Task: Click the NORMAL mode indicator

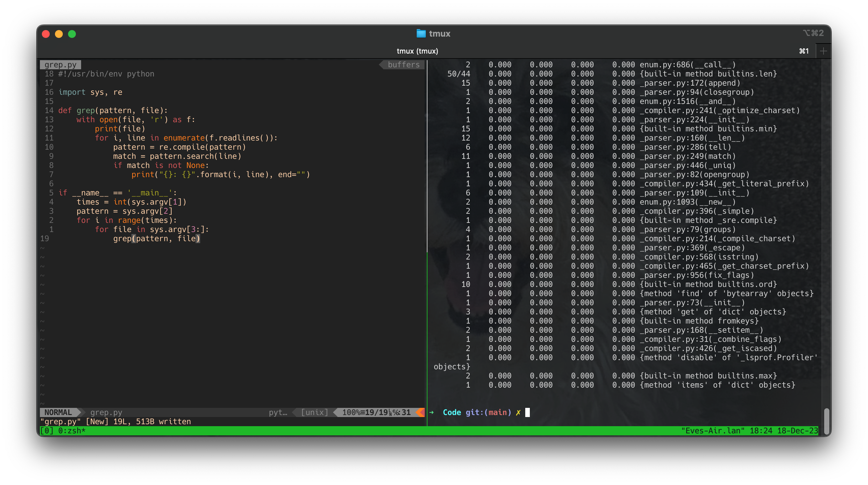Action: 58,412
